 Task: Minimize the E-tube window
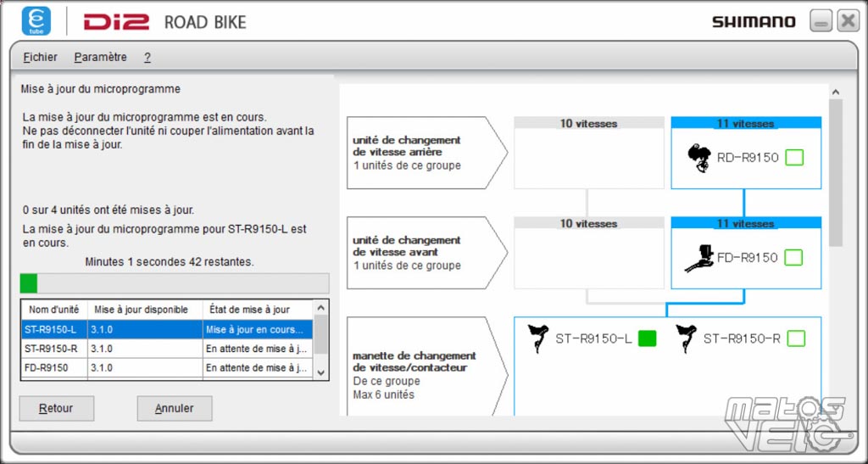click(x=821, y=21)
